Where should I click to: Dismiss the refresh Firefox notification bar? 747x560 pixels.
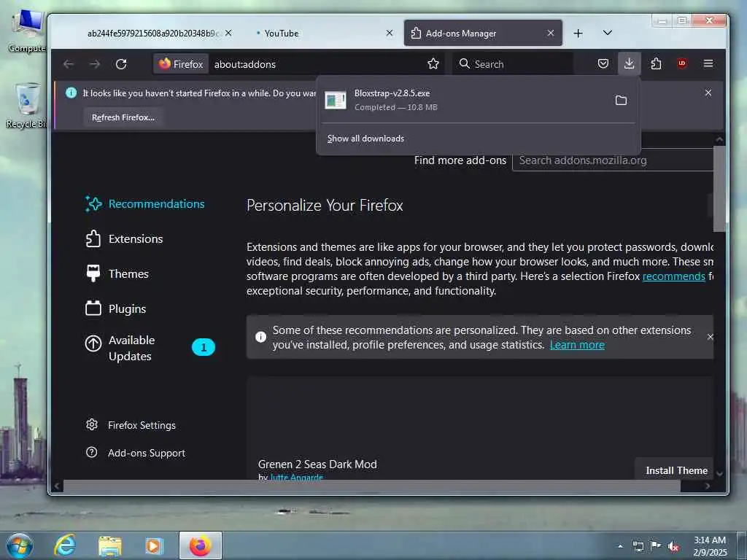click(x=708, y=93)
